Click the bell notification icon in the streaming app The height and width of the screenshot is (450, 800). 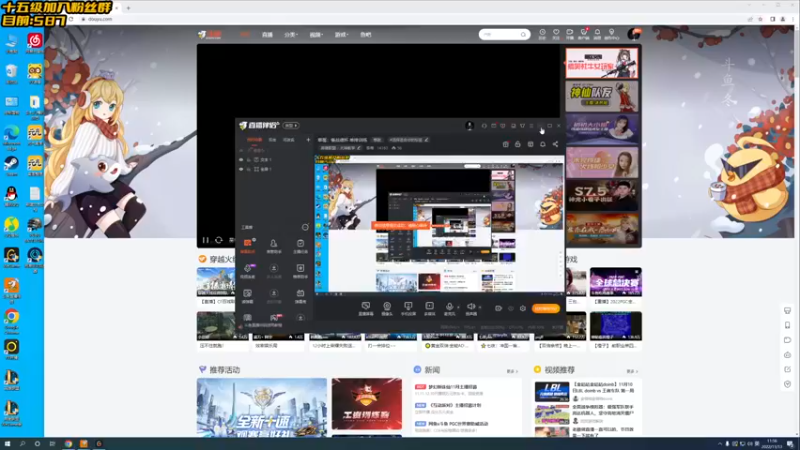[543, 144]
